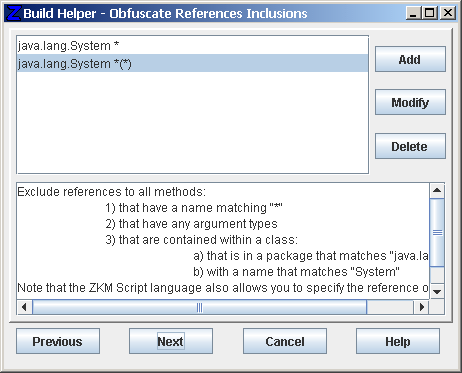This screenshot has width=462, height=373.
Task: Select the 'java.lang.System *' list entry
Action: [x=192, y=46]
